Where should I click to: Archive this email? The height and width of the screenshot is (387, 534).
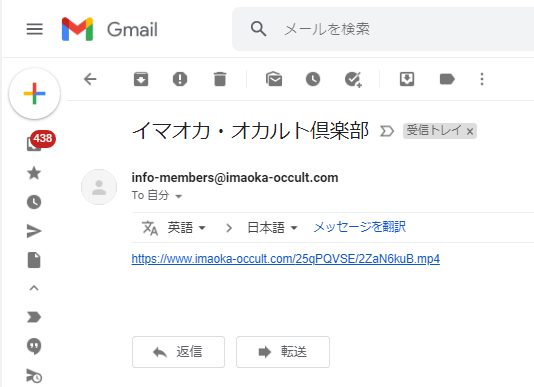(x=141, y=79)
